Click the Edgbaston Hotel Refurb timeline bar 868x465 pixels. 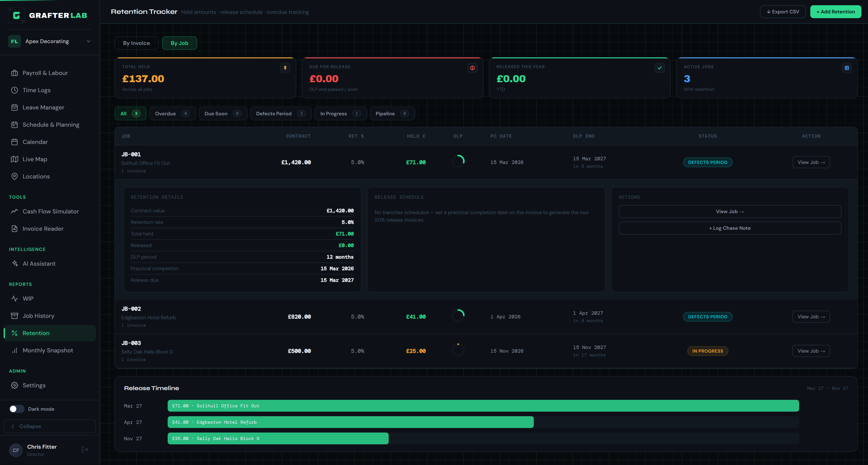point(350,422)
